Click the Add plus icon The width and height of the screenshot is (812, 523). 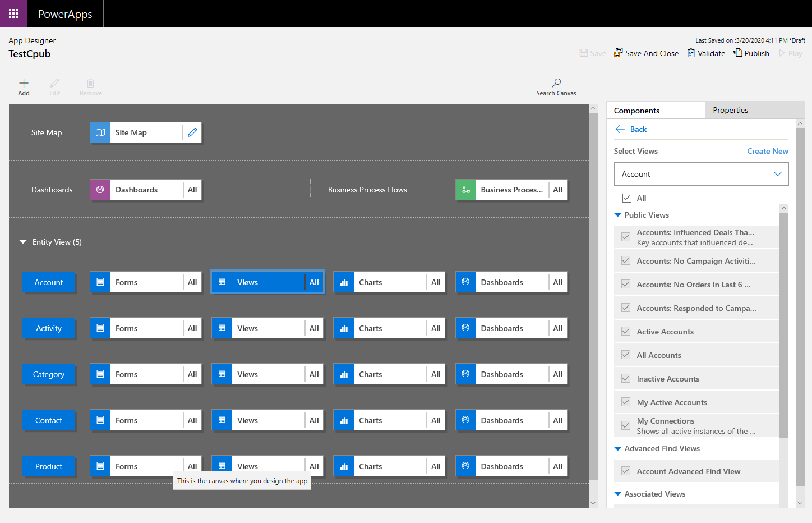coord(24,83)
